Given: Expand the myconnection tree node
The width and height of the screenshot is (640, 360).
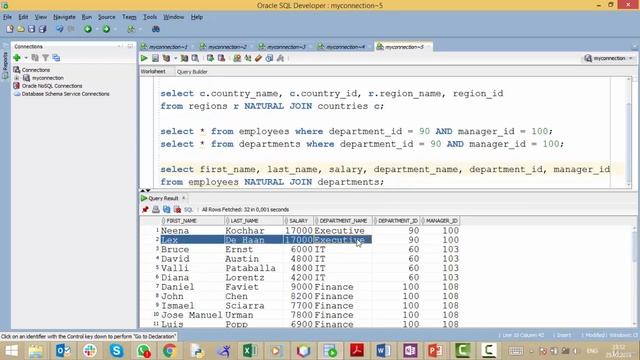Looking at the screenshot, I should click(17, 78).
